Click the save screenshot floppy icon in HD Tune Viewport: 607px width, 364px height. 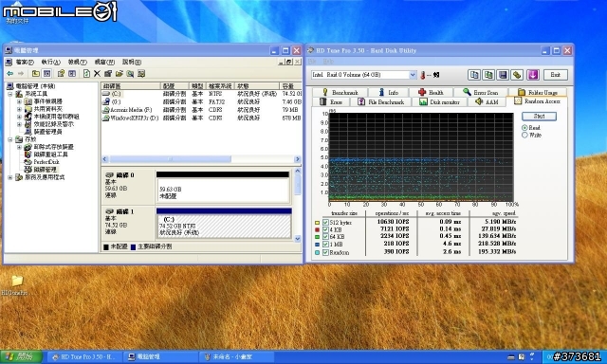pyautogui.click(x=503, y=75)
